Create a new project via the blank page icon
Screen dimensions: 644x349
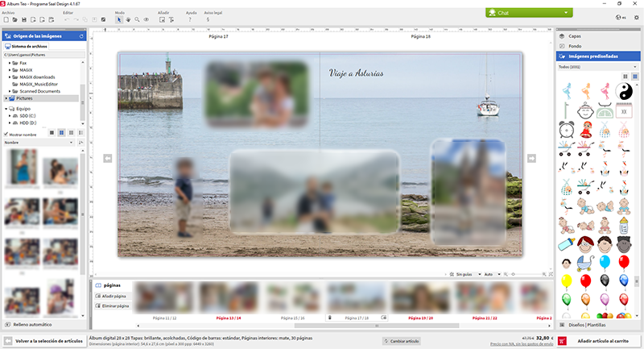pyautogui.click(x=6, y=19)
